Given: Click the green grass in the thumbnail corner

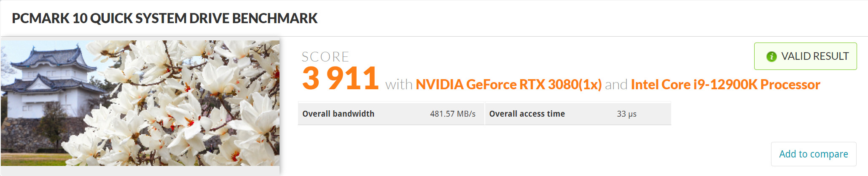Looking at the screenshot, I should (25, 159).
